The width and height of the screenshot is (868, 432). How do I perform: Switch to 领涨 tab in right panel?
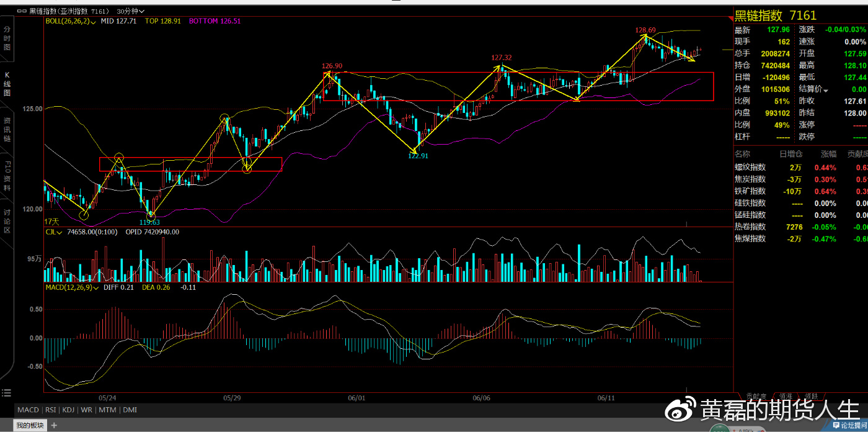[x=785, y=395]
